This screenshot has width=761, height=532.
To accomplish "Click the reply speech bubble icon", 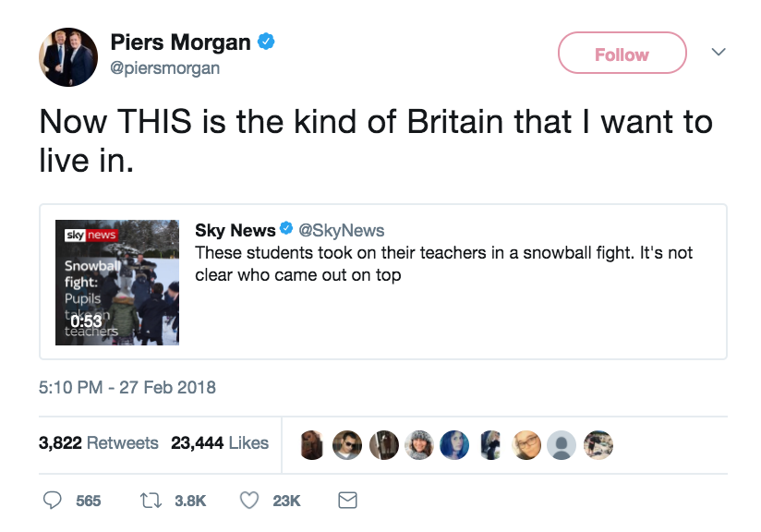I will [54, 501].
